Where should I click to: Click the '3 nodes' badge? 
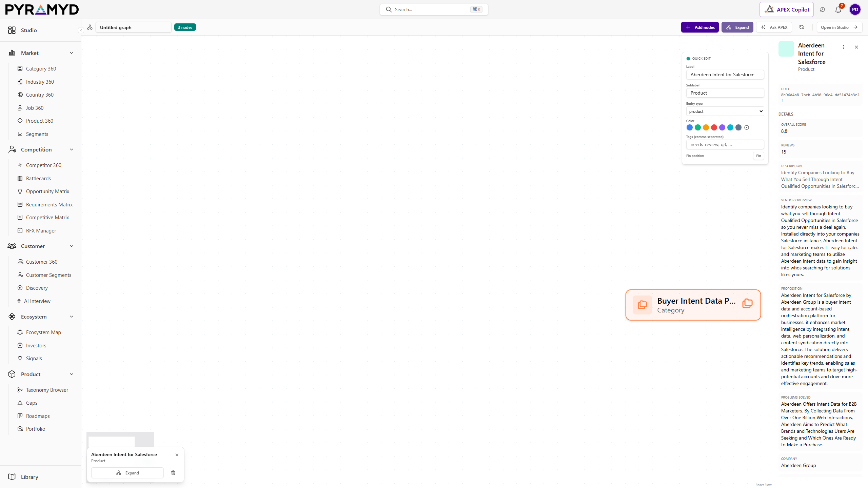185,27
